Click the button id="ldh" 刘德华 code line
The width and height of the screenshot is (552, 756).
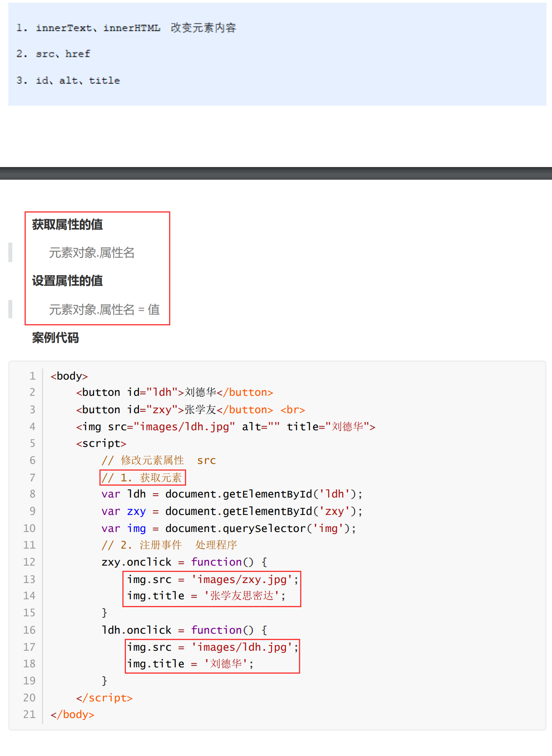[175, 392]
